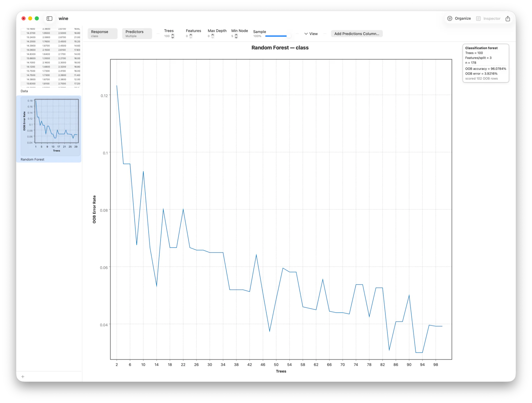Adjust the Trees count stepper
Screen dimensions: 532x403
coord(173,36)
